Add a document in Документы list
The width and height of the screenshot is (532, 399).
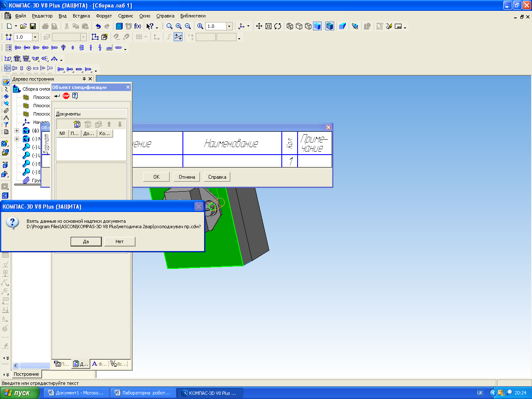click(77, 124)
